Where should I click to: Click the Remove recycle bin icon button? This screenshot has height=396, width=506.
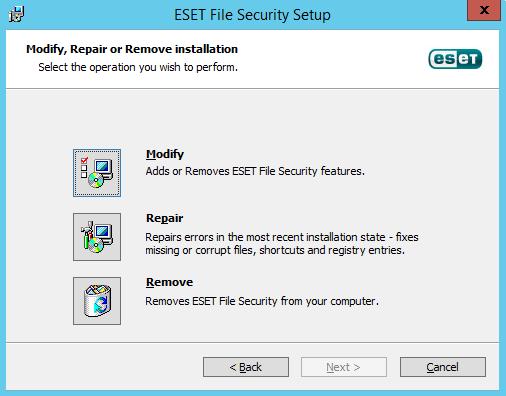[x=97, y=301]
